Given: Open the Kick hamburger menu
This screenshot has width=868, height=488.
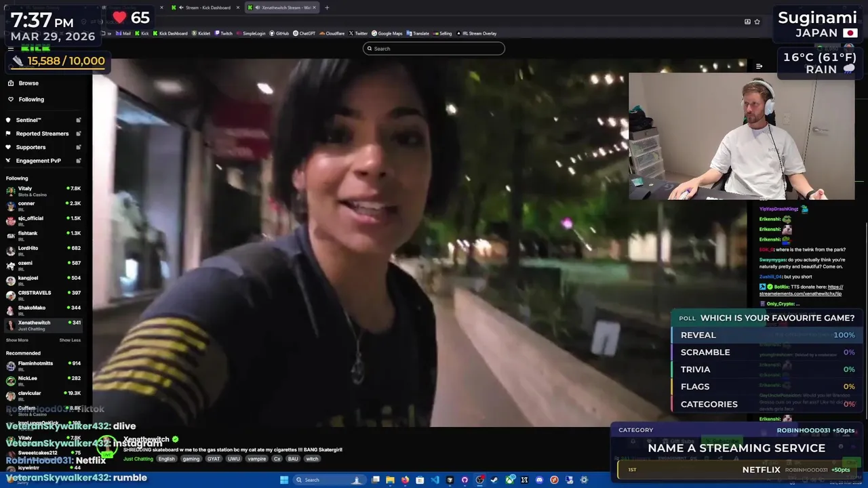Looking at the screenshot, I should tap(11, 48).
